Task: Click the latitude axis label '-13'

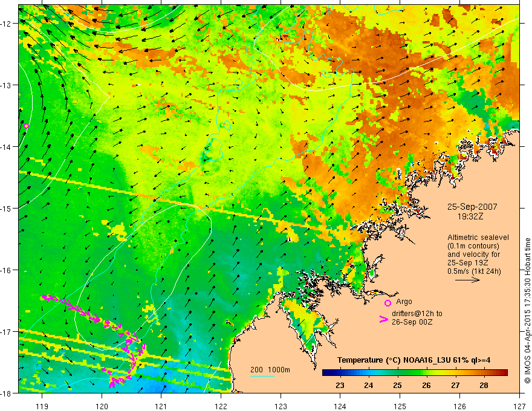Action: pyautogui.click(x=6, y=85)
